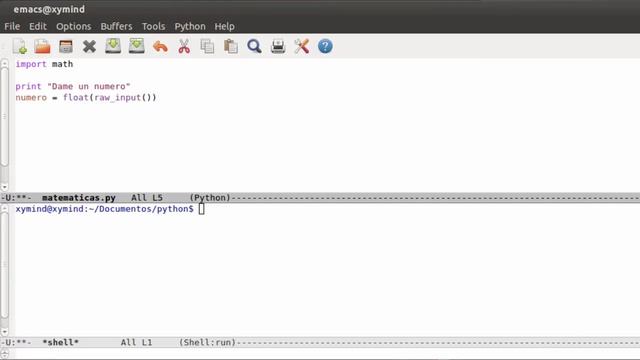Open preferences with the tools icon

coord(302,46)
